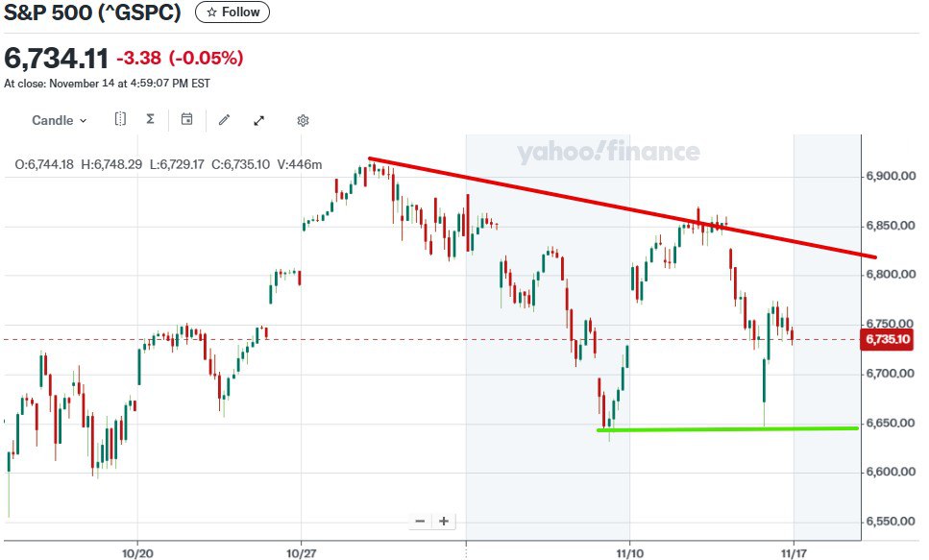Click the red 6,735.10 price label

tap(887, 339)
